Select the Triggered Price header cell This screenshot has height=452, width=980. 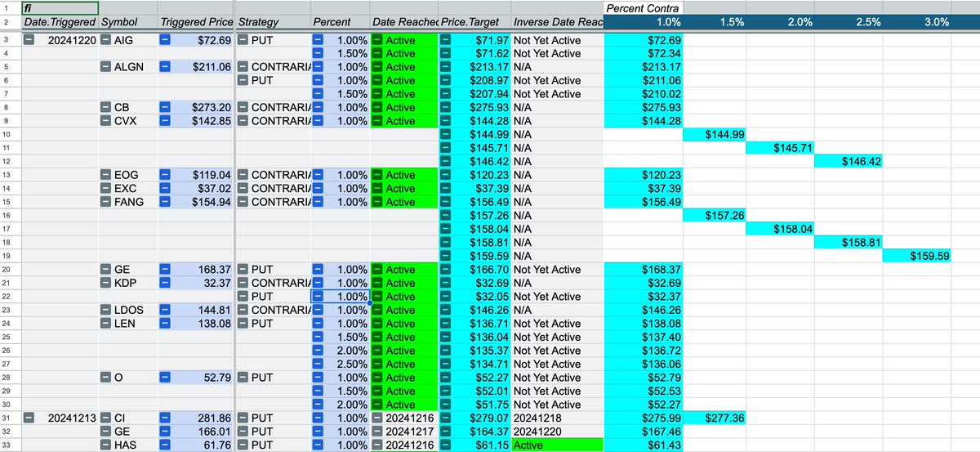point(195,22)
